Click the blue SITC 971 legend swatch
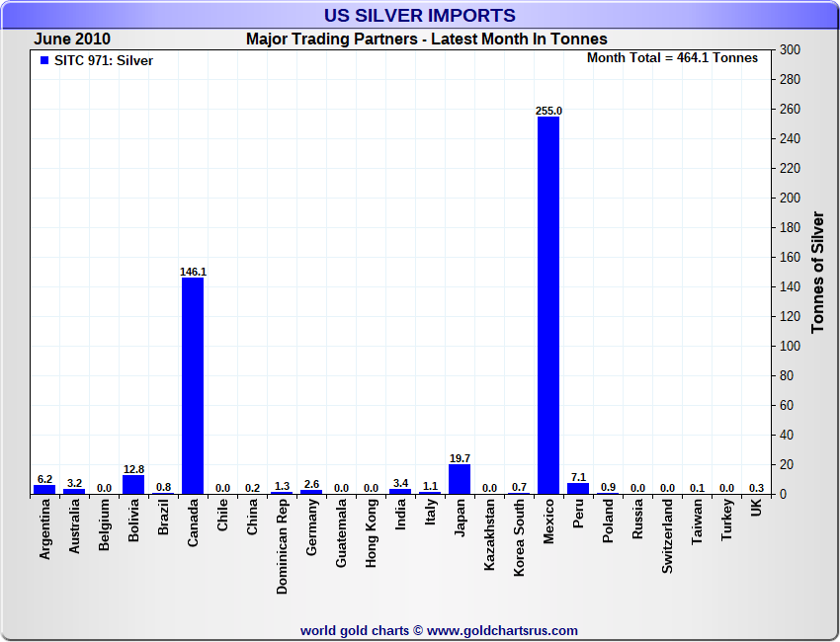The image size is (840, 642). (x=44, y=60)
